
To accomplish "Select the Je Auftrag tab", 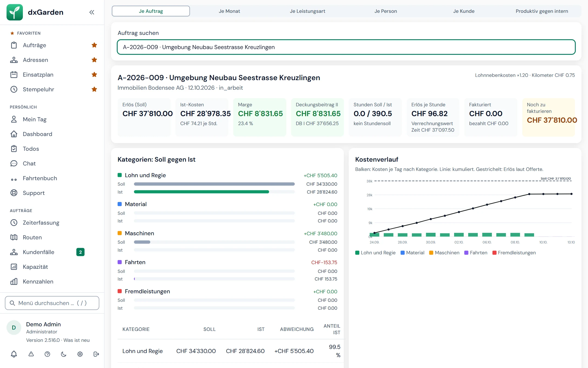I will [151, 11].
